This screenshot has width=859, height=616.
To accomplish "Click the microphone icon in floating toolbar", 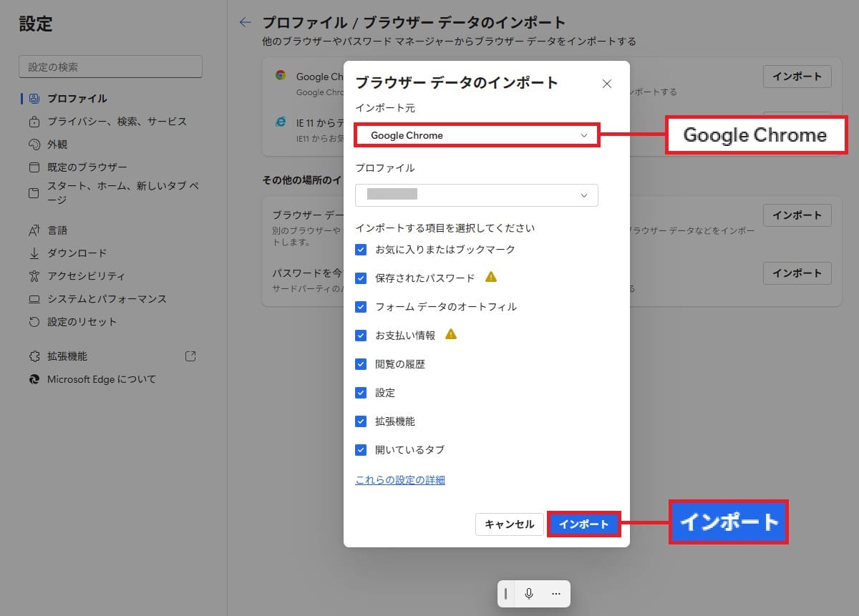I will tap(529, 593).
